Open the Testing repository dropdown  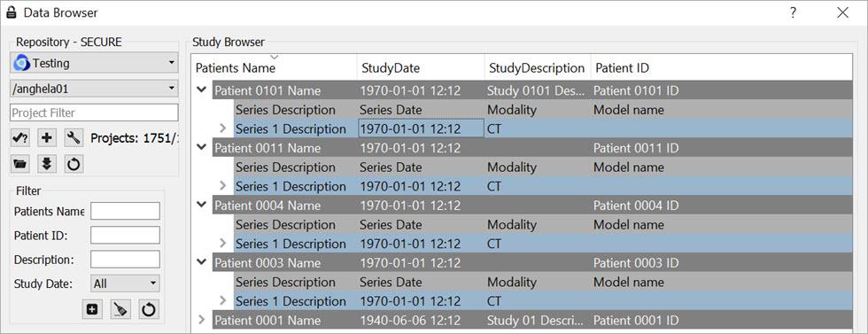(x=94, y=63)
